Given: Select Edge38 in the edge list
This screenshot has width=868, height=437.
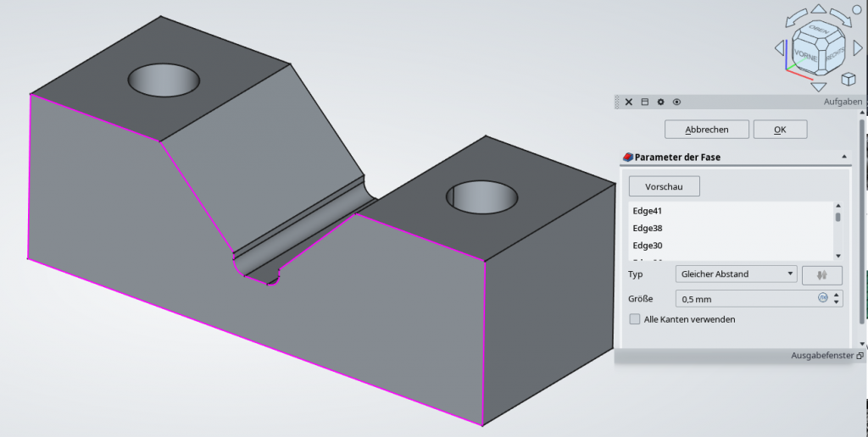Looking at the screenshot, I should click(x=647, y=228).
